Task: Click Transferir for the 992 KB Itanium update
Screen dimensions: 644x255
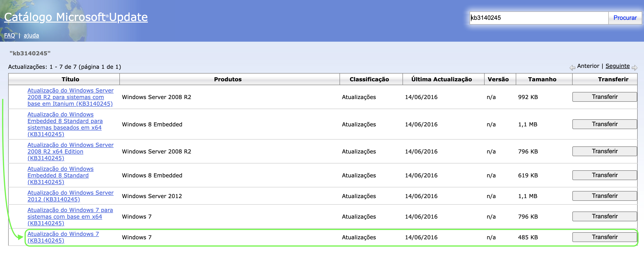Action: 604,97
